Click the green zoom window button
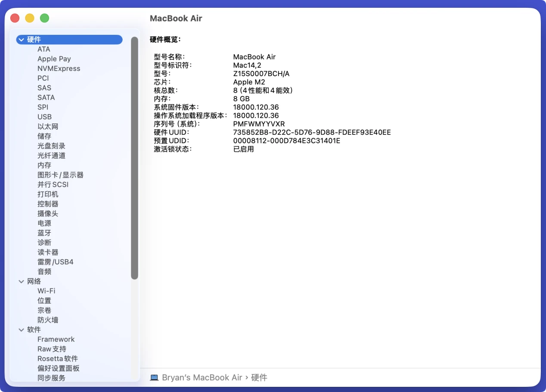Screen dimensions: 546x392 44,18
